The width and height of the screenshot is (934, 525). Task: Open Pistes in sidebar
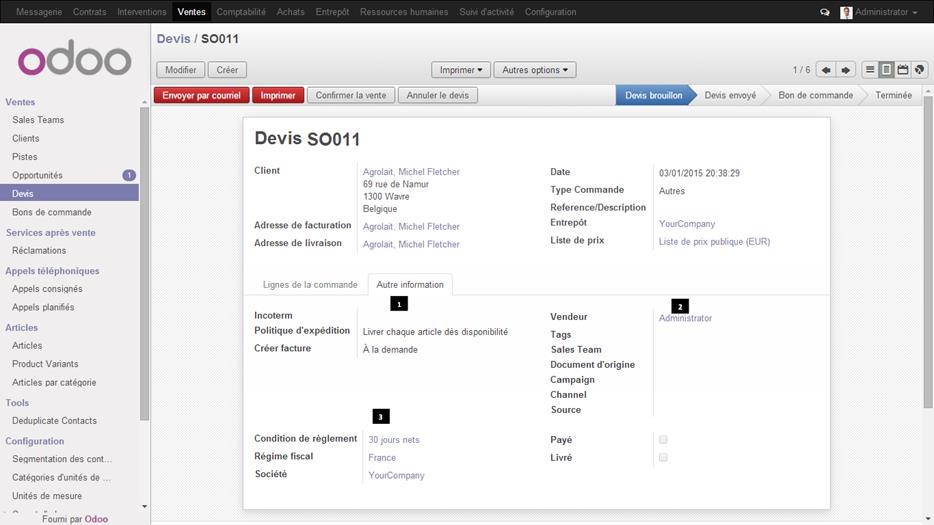click(24, 157)
